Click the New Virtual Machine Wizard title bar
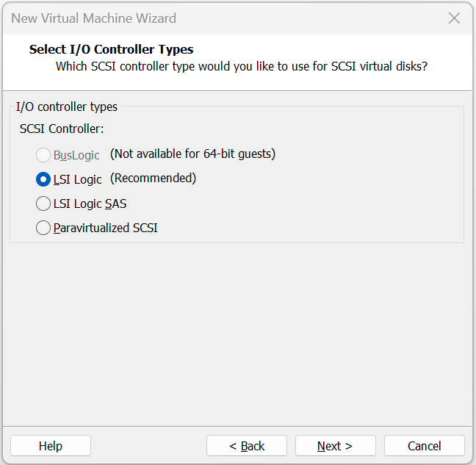Viewport: 476px width, 465px height. 220,18
